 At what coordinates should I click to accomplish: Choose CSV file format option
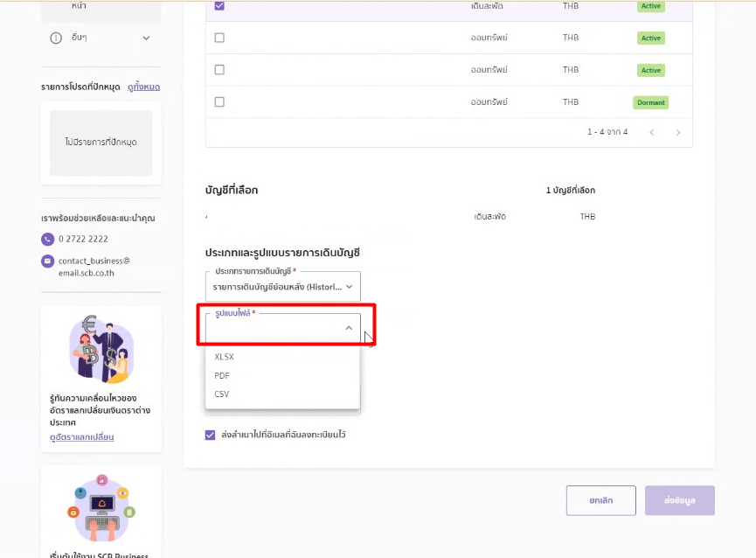[x=282, y=394]
